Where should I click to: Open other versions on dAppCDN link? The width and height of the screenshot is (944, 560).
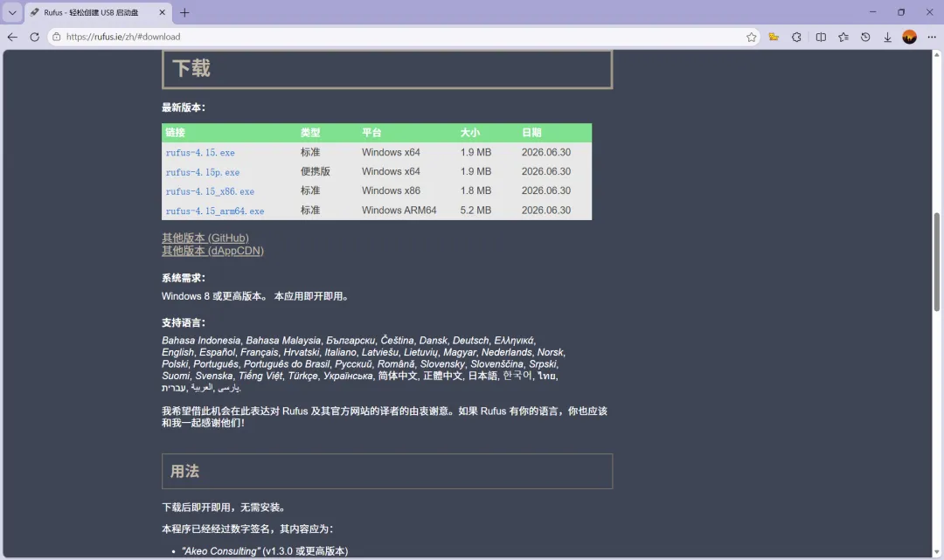pyautogui.click(x=212, y=250)
